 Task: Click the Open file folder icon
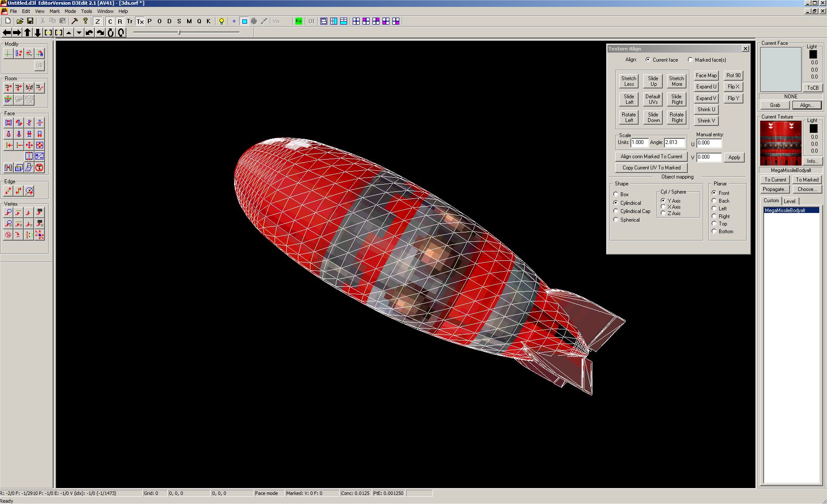(x=19, y=21)
